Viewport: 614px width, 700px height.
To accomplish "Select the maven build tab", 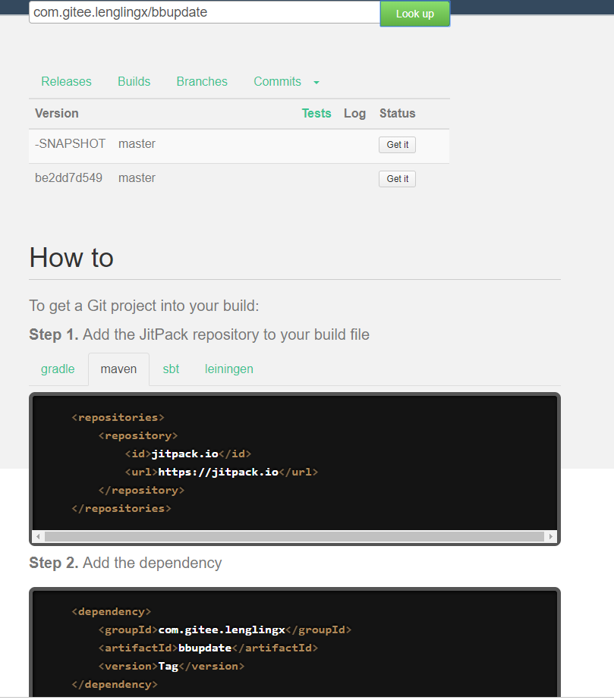I will click(x=118, y=369).
